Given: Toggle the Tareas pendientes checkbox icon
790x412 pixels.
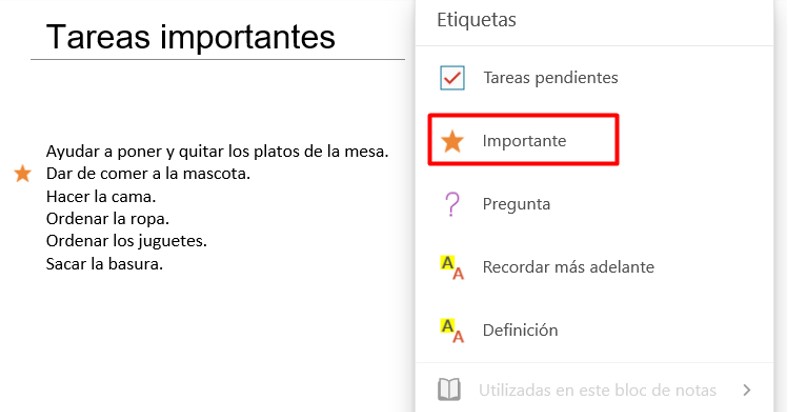Looking at the screenshot, I should pos(452,78).
